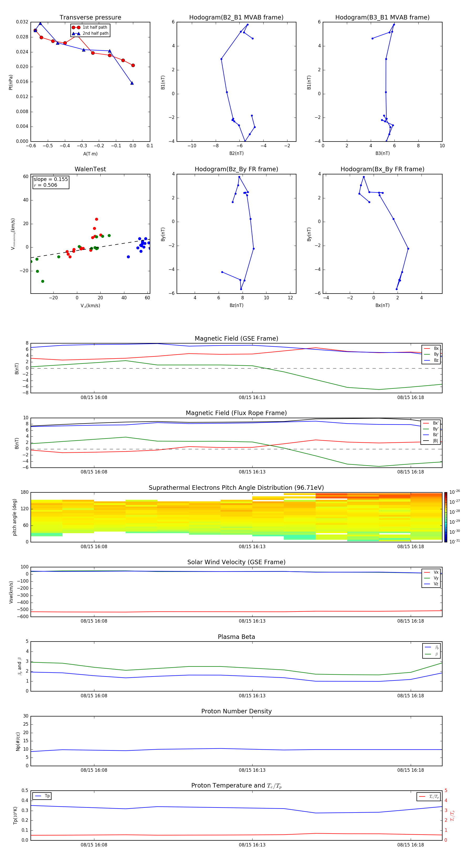473x868 pixels.
Task: Select the "1st half path" legend entry
Action: [x=90, y=27]
